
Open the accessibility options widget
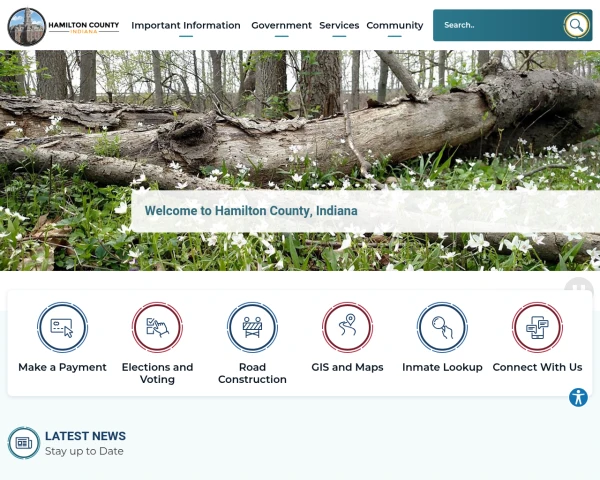pos(578,397)
